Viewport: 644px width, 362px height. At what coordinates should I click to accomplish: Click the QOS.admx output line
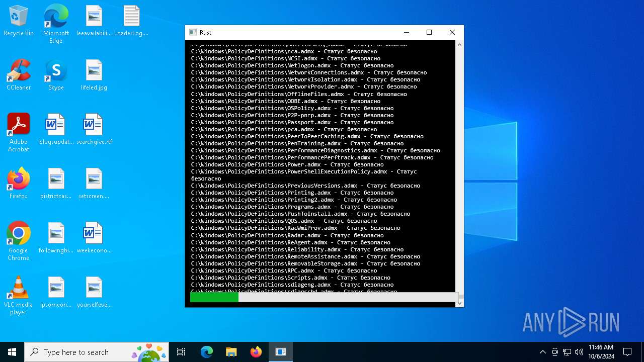tap(284, 221)
